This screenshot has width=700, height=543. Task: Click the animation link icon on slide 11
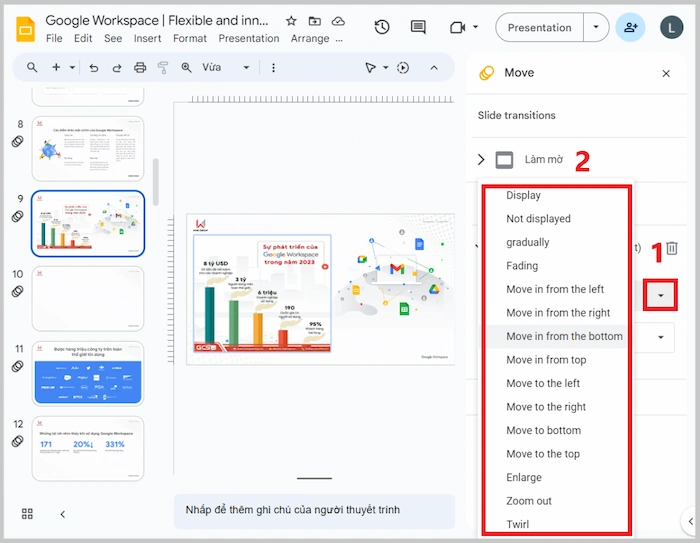pos(17,367)
